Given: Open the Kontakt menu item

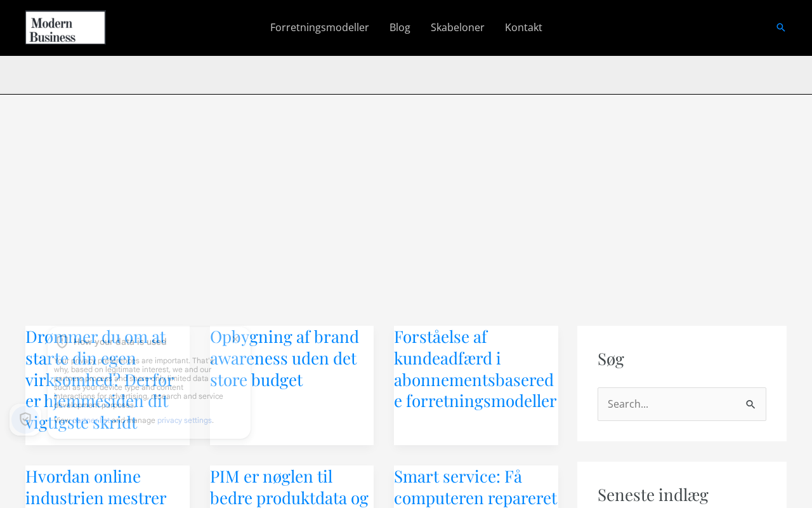Looking at the screenshot, I should coord(523,27).
